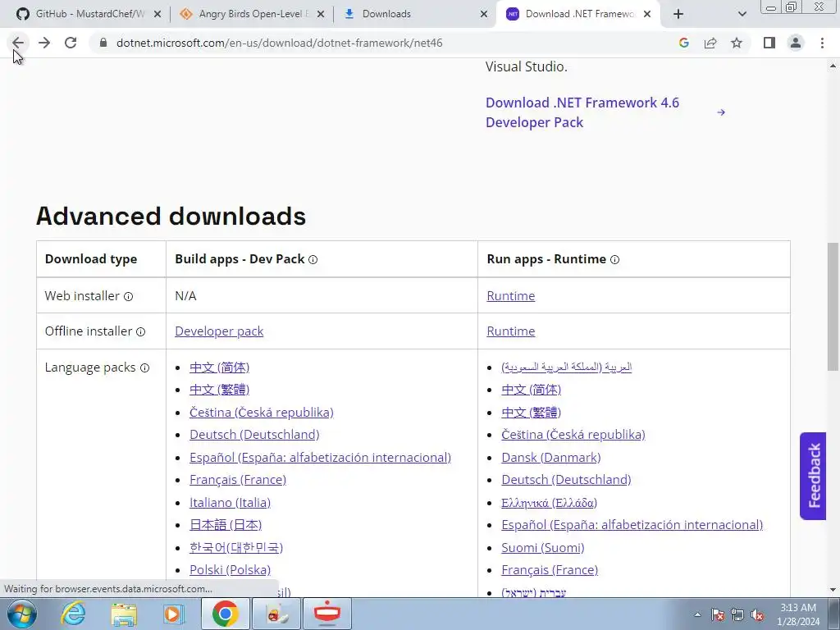The image size is (840, 630).
Task: Show hidden system tray icons arrow
Action: tap(697, 614)
